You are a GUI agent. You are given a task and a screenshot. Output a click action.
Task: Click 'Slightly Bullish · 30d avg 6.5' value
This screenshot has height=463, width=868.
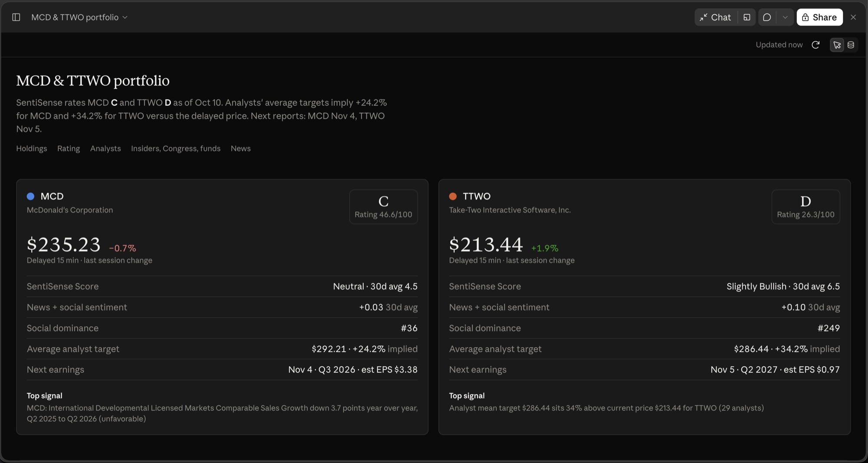tap(783, 286)
